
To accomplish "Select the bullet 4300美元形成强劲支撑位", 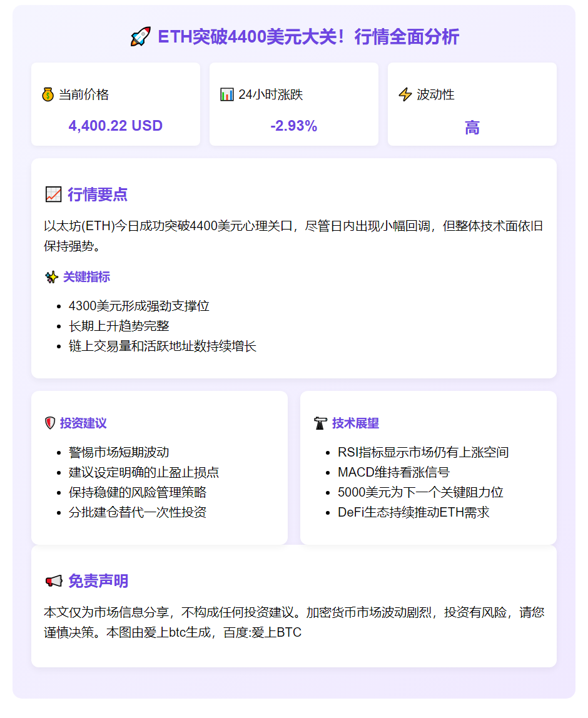I will pos(139,306).
